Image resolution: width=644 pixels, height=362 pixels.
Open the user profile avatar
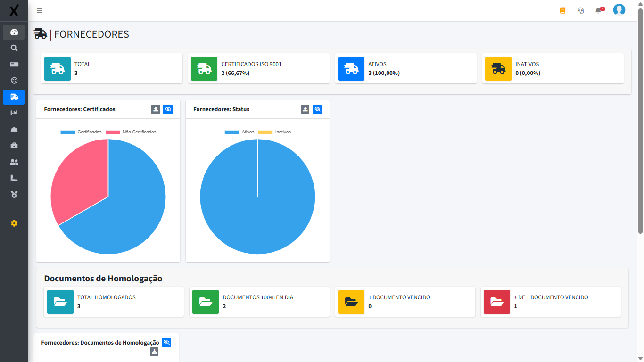[619, 10]
